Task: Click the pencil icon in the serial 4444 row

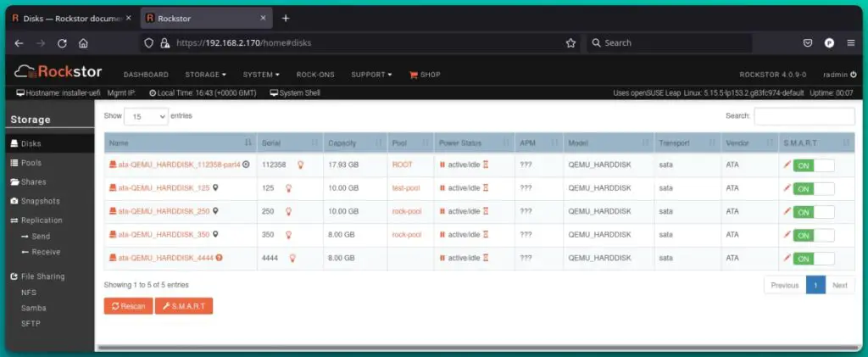Action: point(787,258)
